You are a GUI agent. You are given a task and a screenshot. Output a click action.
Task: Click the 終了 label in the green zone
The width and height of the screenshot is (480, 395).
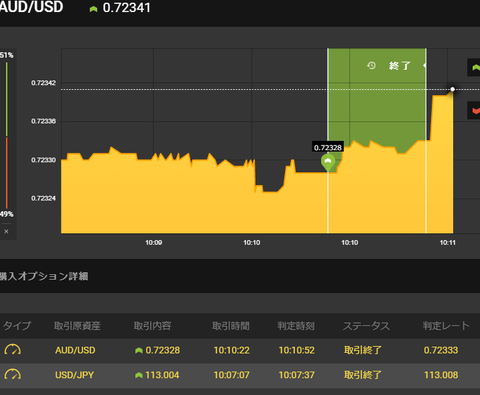click(x=400, y=66)
